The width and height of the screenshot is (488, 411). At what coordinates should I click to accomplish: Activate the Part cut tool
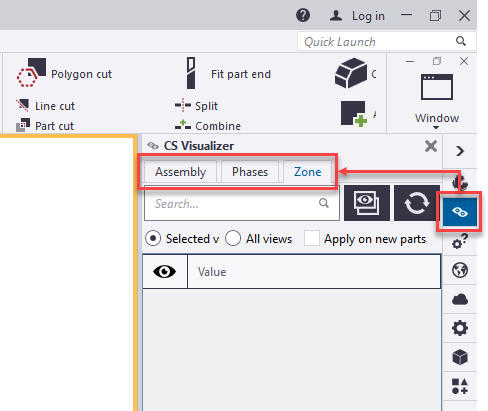45,126
